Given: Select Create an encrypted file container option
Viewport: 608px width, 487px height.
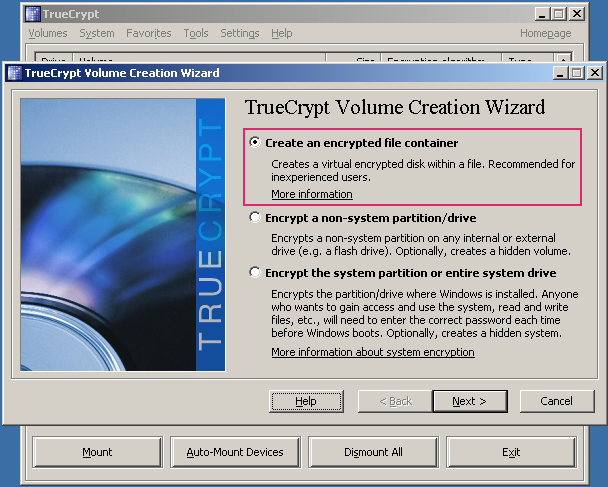Looking at the screenshot, I should tap(255, 143).
